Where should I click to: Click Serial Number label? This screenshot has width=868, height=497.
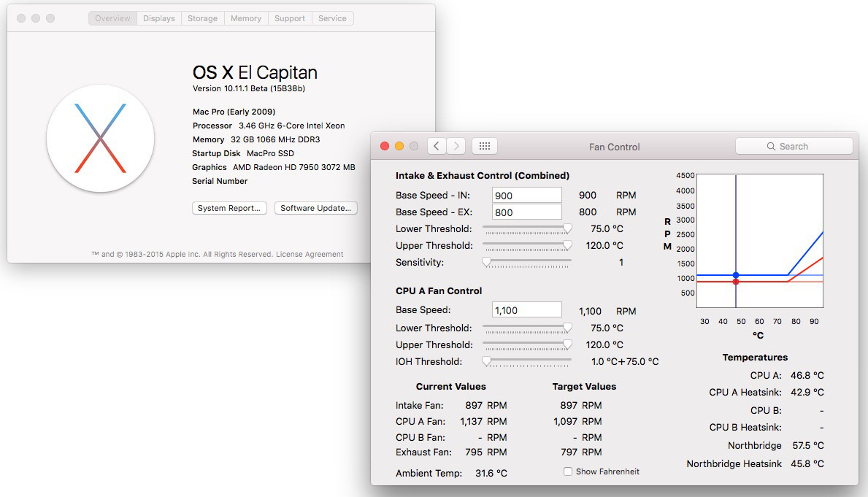click(220, 181)
